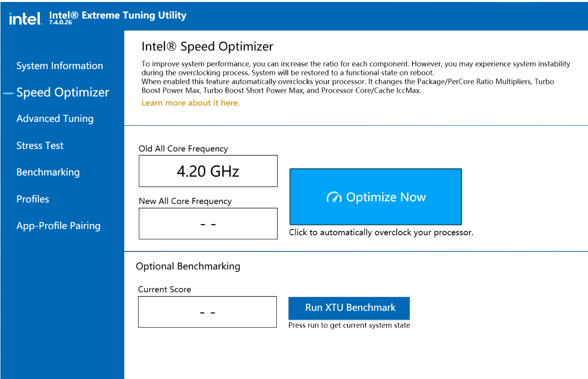588x379 pixels.
Task: Select App-Profile Pairing in the sidebar
Action: pos(58,226)
